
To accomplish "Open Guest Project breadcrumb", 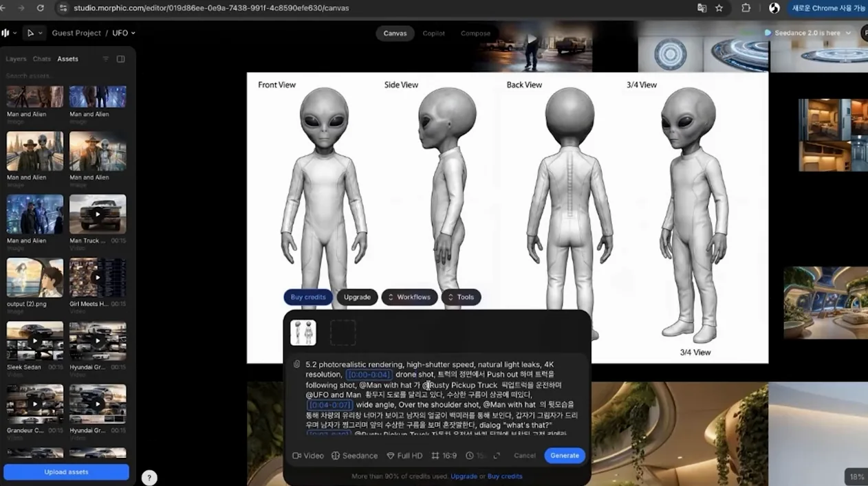I will coord(76,33).
